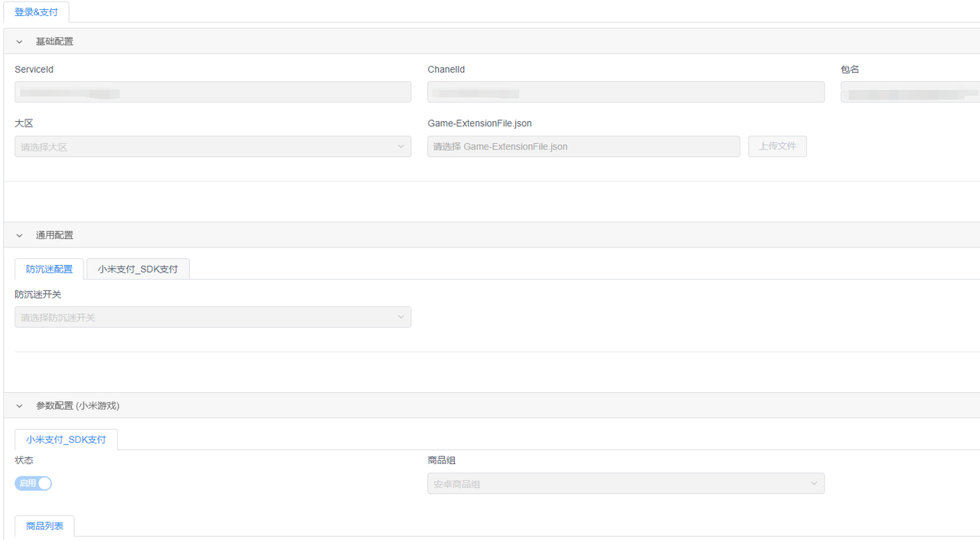
Task: Switch to 小米支付_SDK支付 tab in 通用配置
Action: (x=138, y=269)
